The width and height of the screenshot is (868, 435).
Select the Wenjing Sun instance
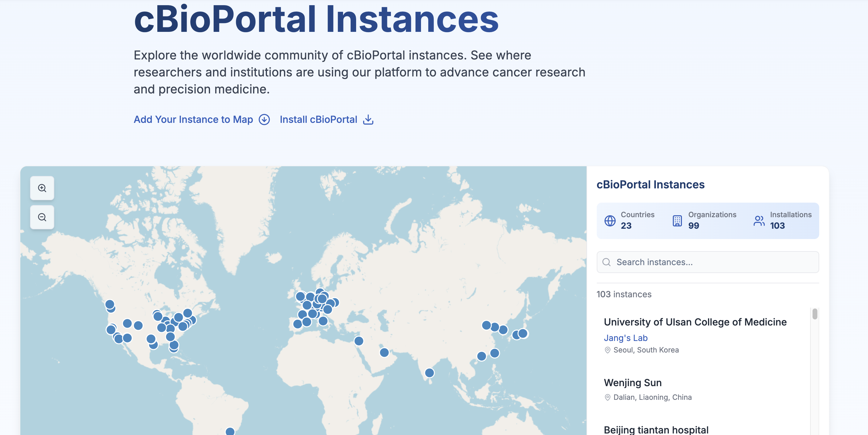(633, 383)
